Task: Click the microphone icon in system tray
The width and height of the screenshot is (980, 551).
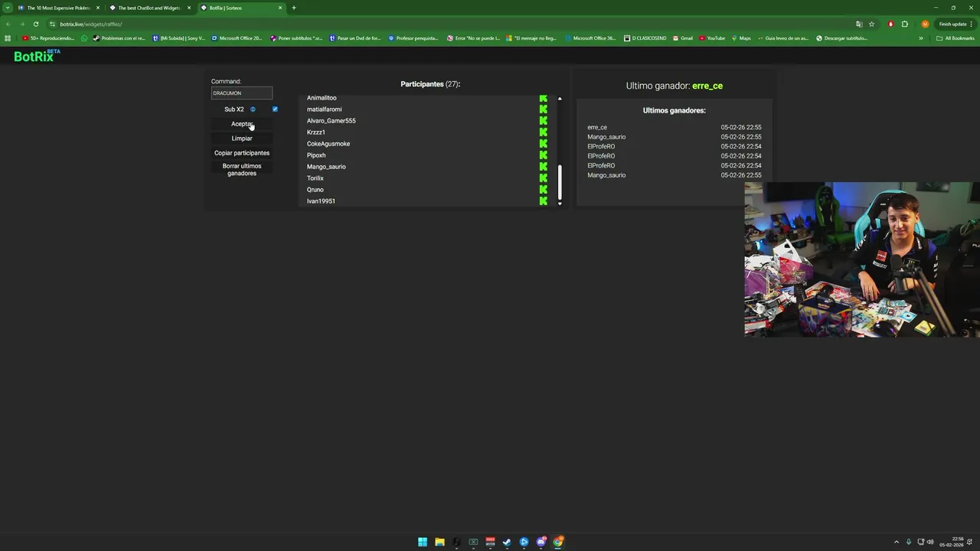Action: [x=909, y=542]
